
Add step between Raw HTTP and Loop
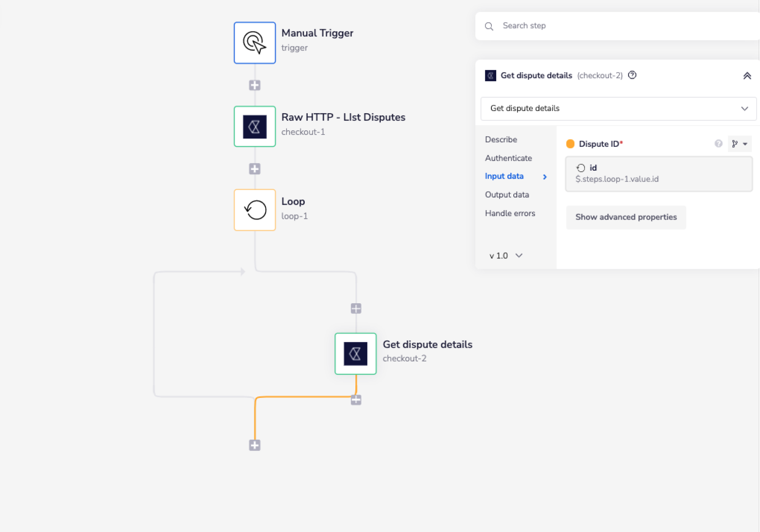[255, 169]
